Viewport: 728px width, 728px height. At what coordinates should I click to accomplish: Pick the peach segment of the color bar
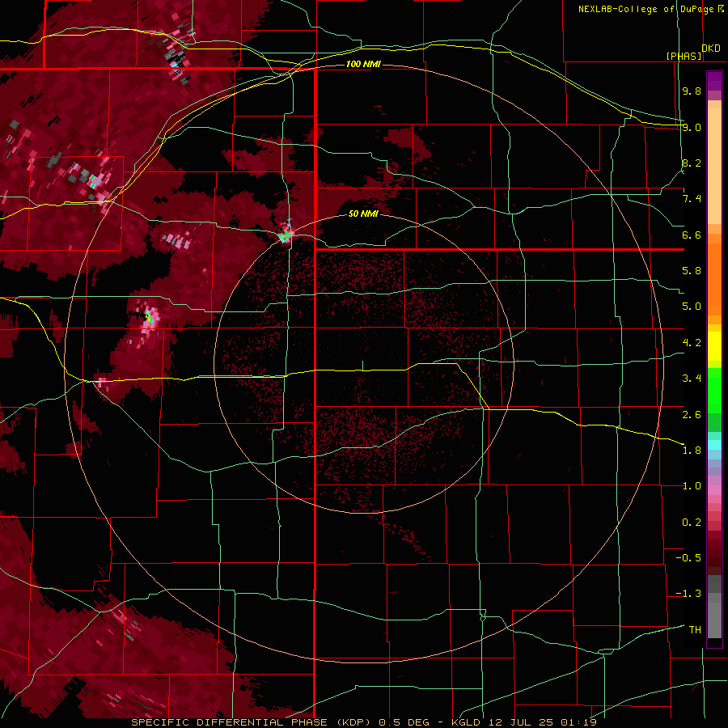[714, 166]
